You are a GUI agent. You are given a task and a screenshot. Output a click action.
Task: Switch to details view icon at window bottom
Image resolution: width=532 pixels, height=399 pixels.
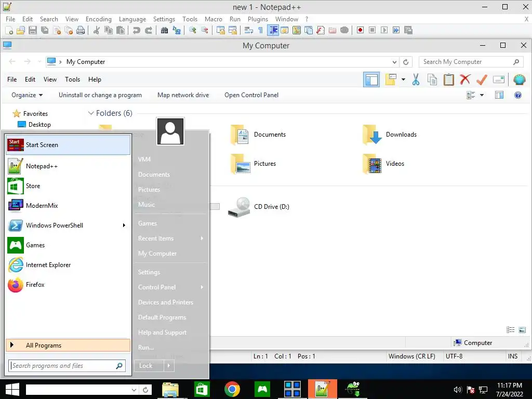510,330
